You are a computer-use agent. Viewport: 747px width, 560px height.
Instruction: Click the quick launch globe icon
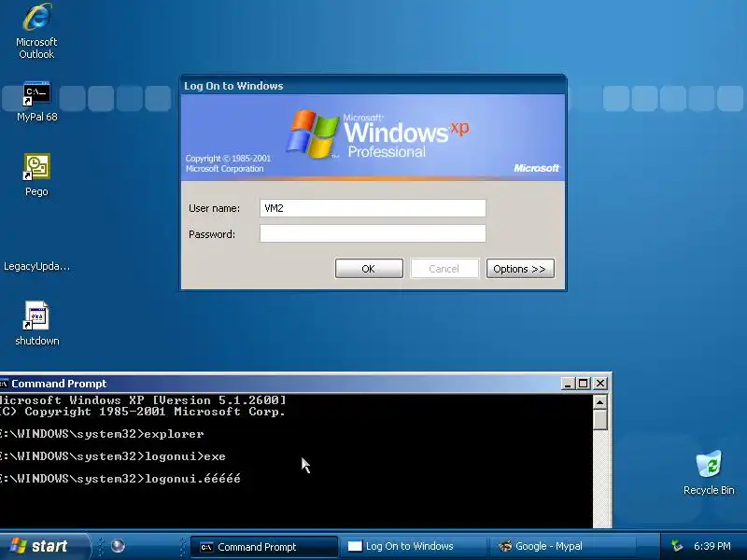118,546
